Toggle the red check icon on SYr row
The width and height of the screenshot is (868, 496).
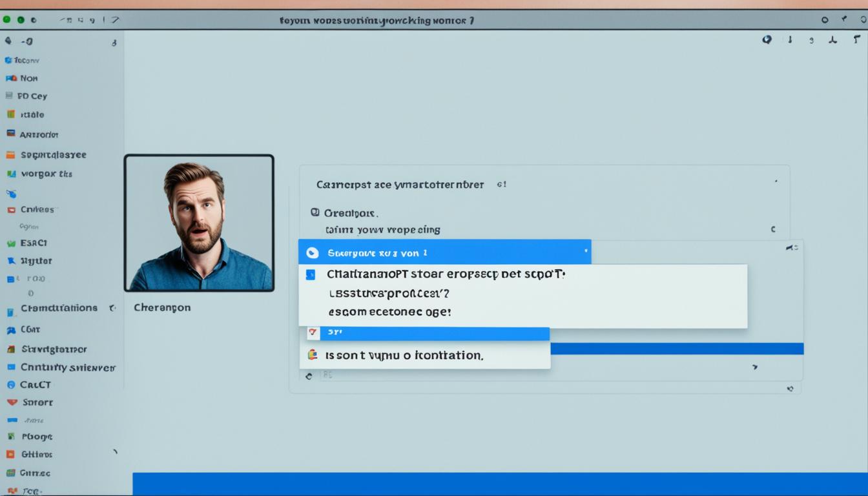tap(313, 332)
